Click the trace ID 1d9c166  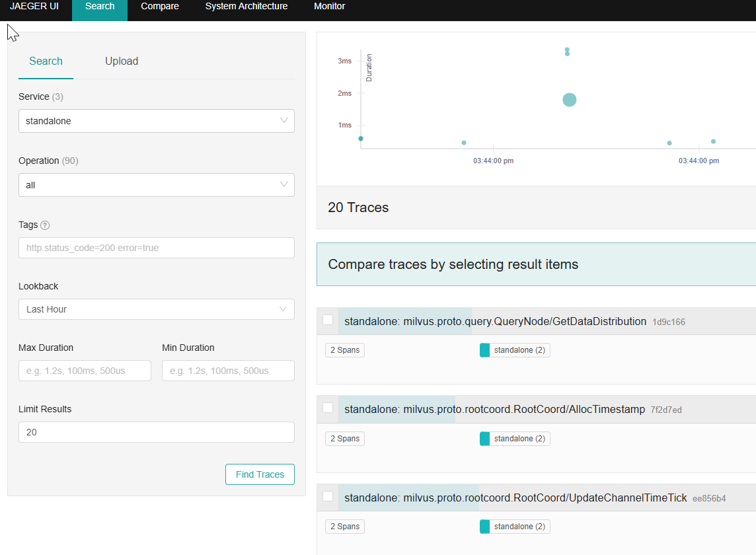[668, 322]
